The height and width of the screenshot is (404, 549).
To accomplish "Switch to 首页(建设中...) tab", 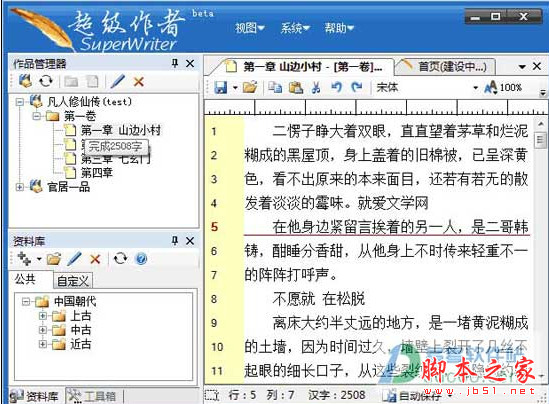I will tap(447, 66).
